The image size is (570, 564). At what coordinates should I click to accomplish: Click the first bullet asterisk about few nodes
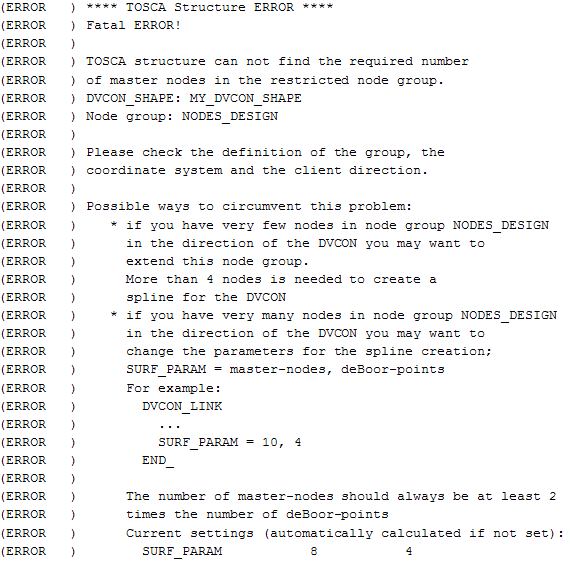(114, 224)
